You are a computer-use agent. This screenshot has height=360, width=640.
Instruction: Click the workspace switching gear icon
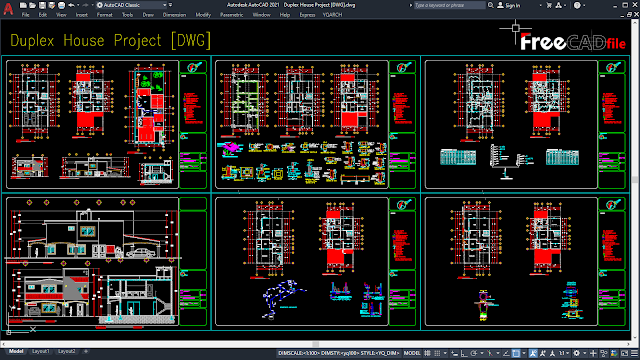(576, 353)
